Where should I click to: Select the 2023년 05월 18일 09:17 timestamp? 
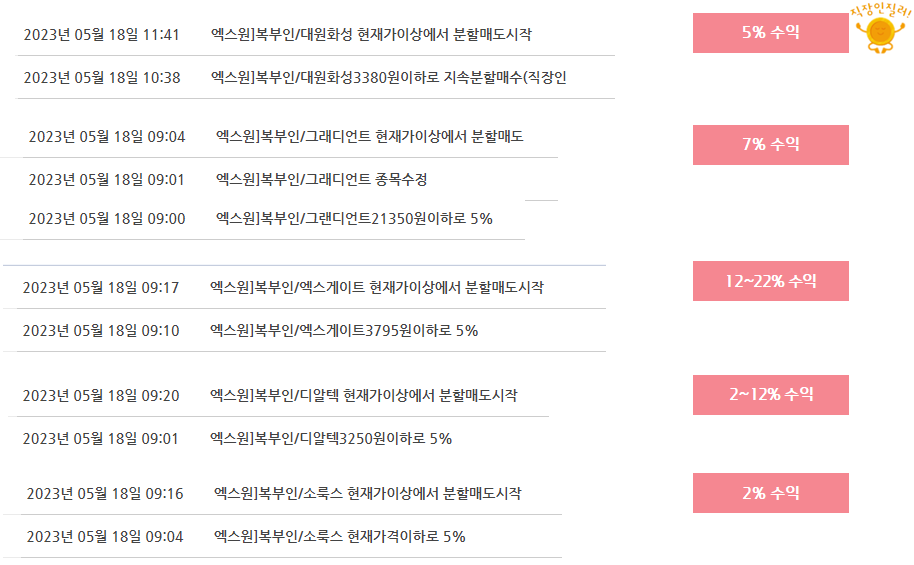[101, 288]
